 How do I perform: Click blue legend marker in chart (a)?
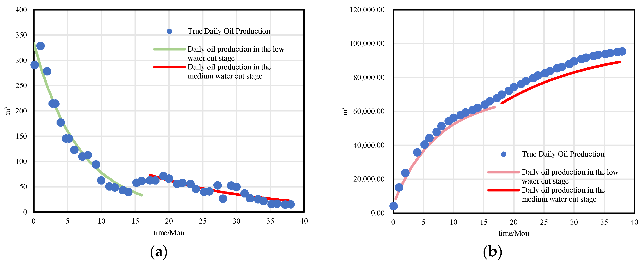(x=169, y=31)
